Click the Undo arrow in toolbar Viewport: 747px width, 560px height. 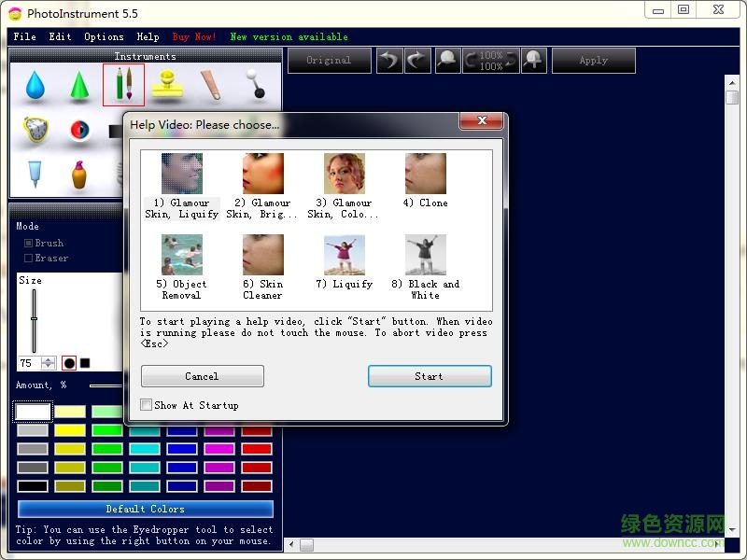coord(389,61)
